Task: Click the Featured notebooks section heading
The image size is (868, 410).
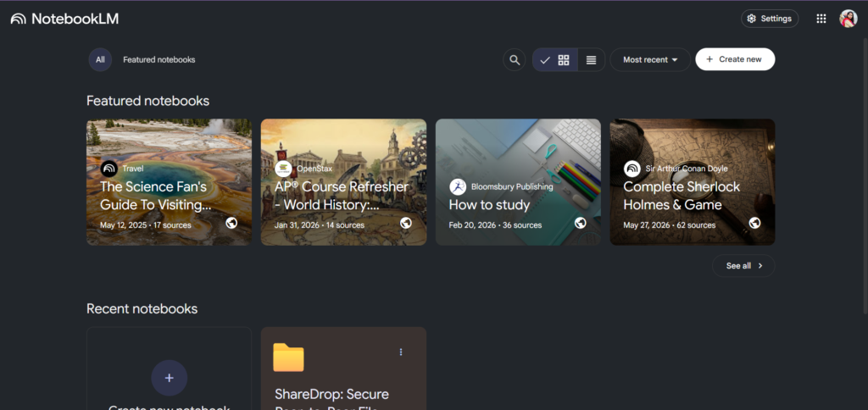Action: [x=147, y=101]
